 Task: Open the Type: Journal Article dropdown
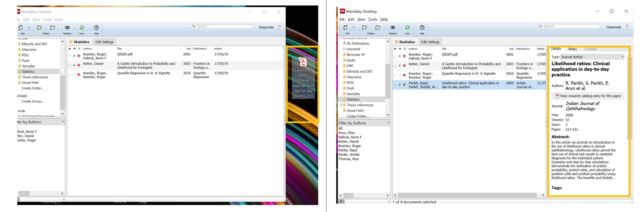coord(592,57)
